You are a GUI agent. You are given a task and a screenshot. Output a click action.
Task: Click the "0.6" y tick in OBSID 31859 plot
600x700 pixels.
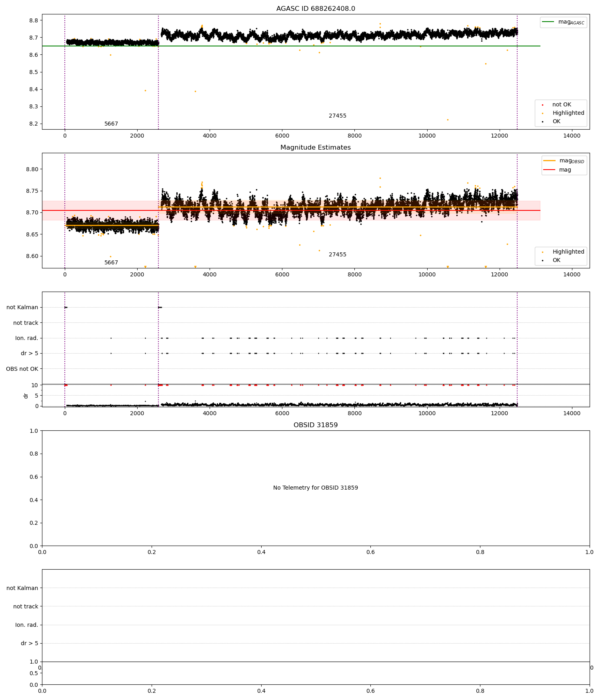[x=34, y=477]
